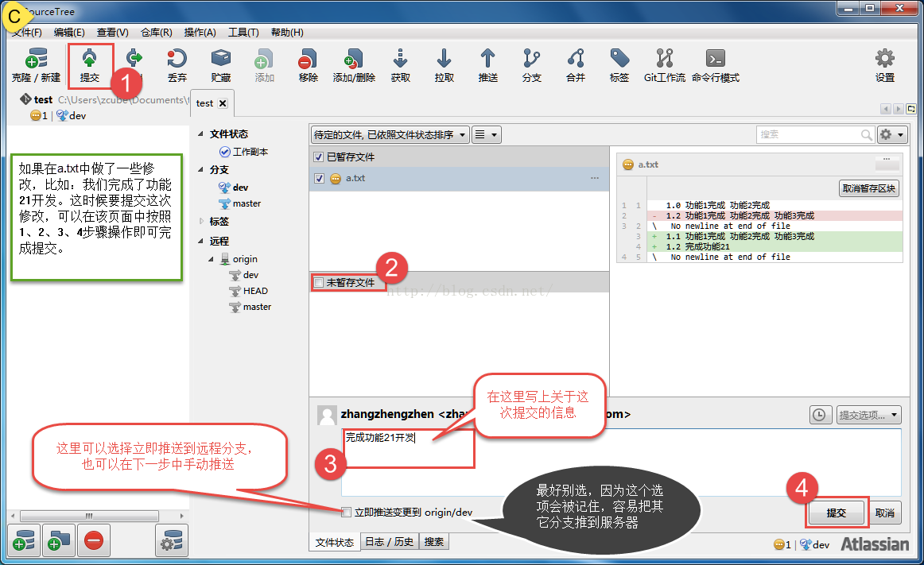This screenshot has width=924, height=565.
Task: Collapse the origin remote node
Action: click(211, 259)
